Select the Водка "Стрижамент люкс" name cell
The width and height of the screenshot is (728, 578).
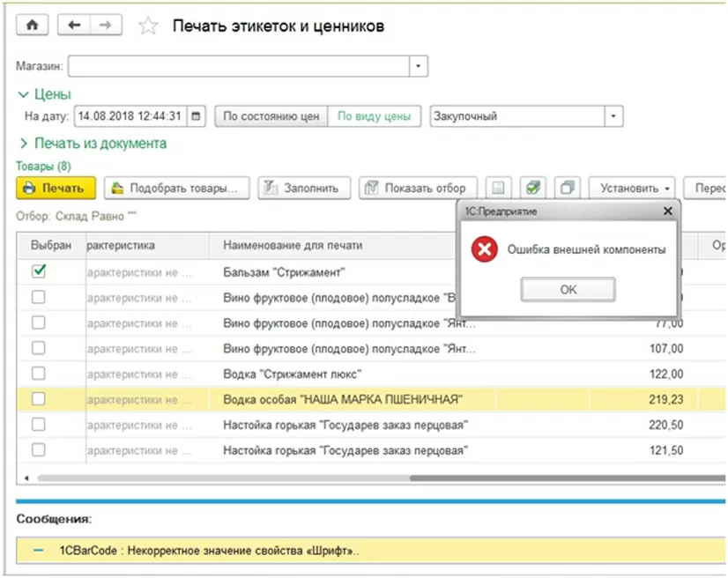point(293,374)
